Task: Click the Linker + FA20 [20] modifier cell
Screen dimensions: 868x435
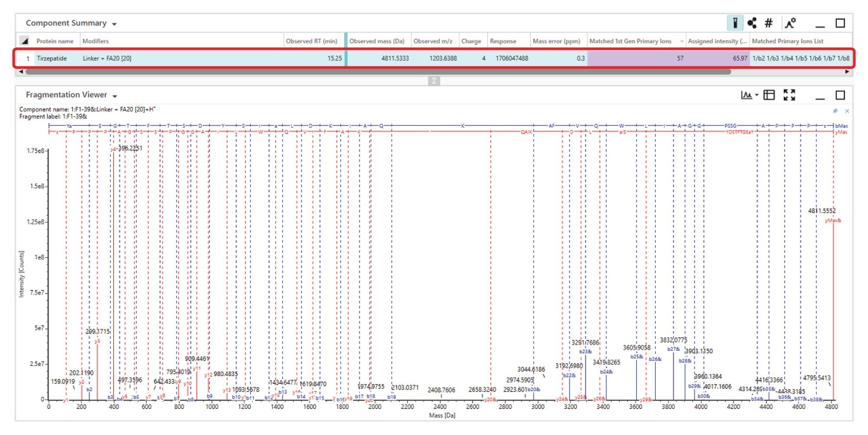Action: (107, 58)
